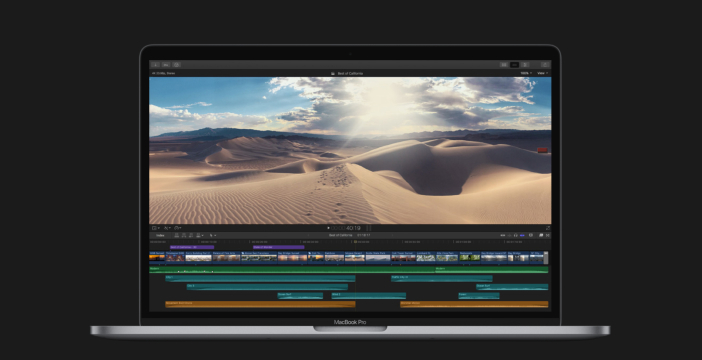The image size is (702, 360).
Task: Enter full screen viewer mode icon
Action: pos(548,228)
